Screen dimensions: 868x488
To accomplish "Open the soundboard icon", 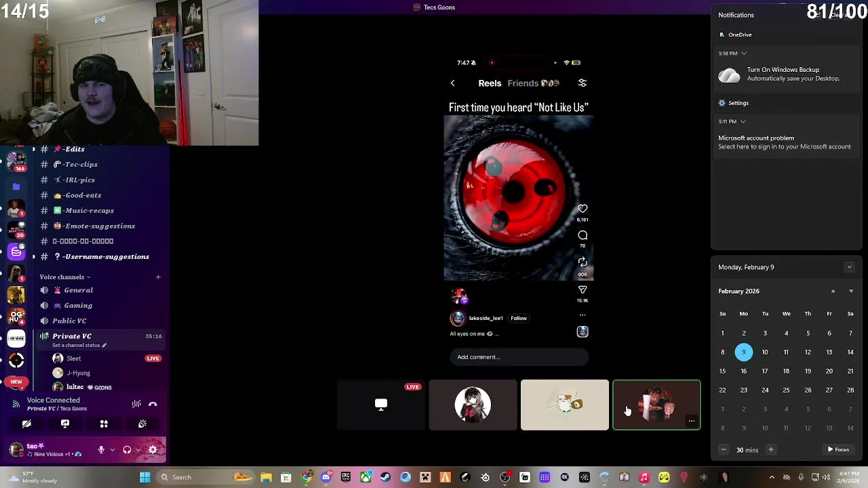I will tap(142, 424).
